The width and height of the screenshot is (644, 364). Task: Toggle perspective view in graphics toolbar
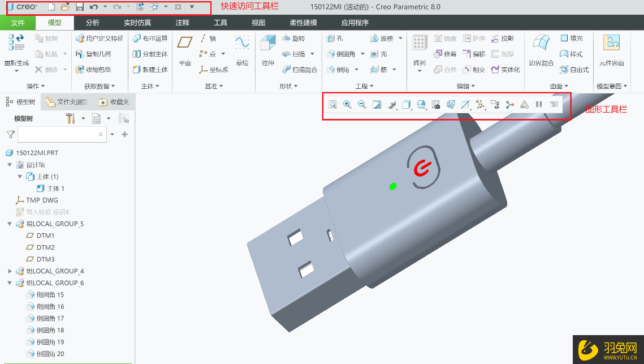click(451, 105)
